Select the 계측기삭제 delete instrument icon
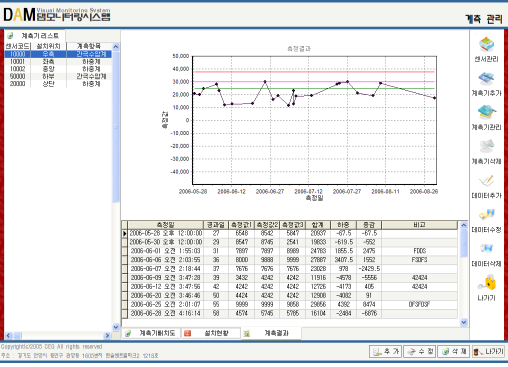 pos(487,147)
